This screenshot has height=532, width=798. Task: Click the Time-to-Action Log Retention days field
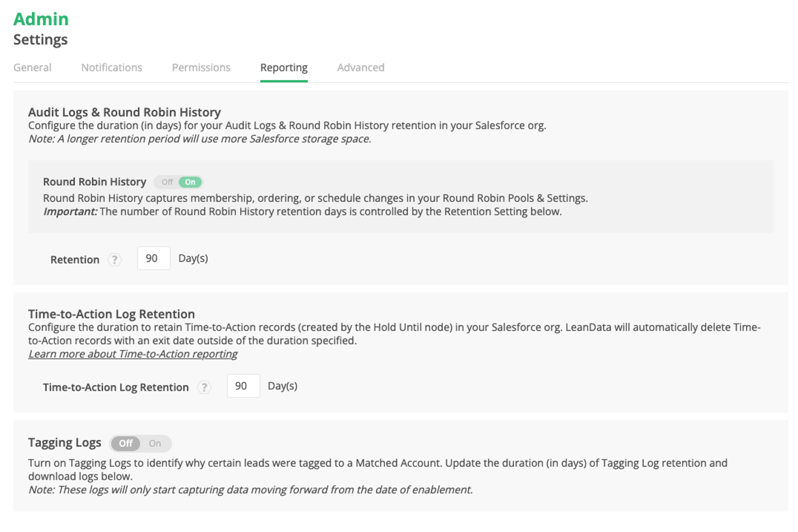(243, 386)
